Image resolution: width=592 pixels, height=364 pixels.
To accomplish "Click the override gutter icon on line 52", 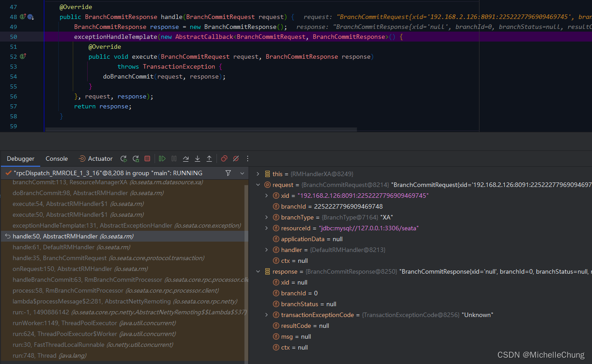I will [23, 56].
